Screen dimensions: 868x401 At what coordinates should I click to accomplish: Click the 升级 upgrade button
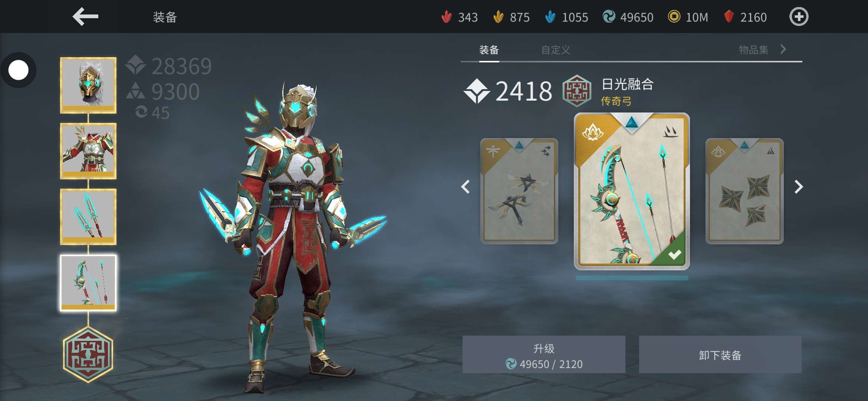(544, 355)
